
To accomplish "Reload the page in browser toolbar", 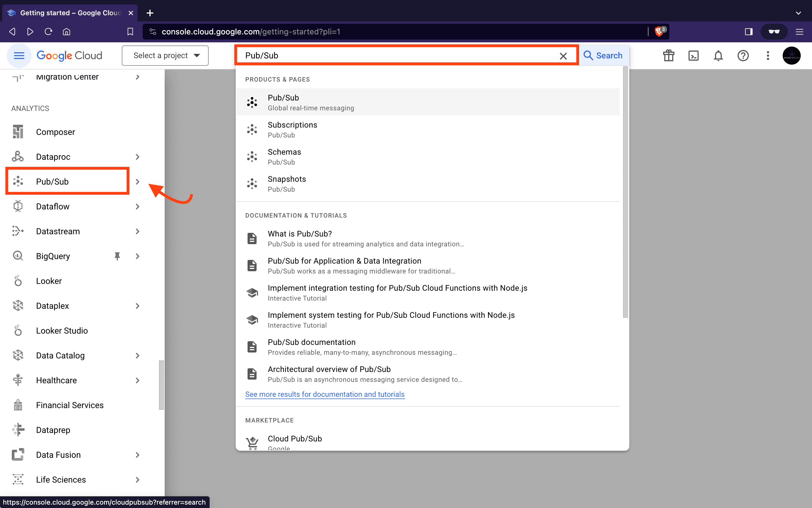I will (48, 32).
